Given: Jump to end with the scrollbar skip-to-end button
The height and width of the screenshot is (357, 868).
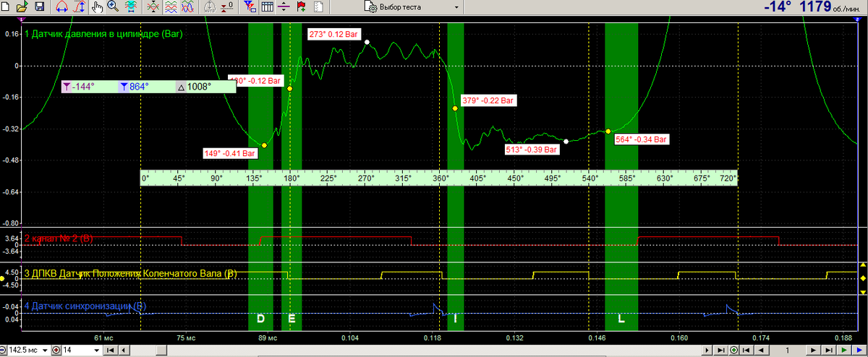Looking at the screenshot, I should point(720,350).
